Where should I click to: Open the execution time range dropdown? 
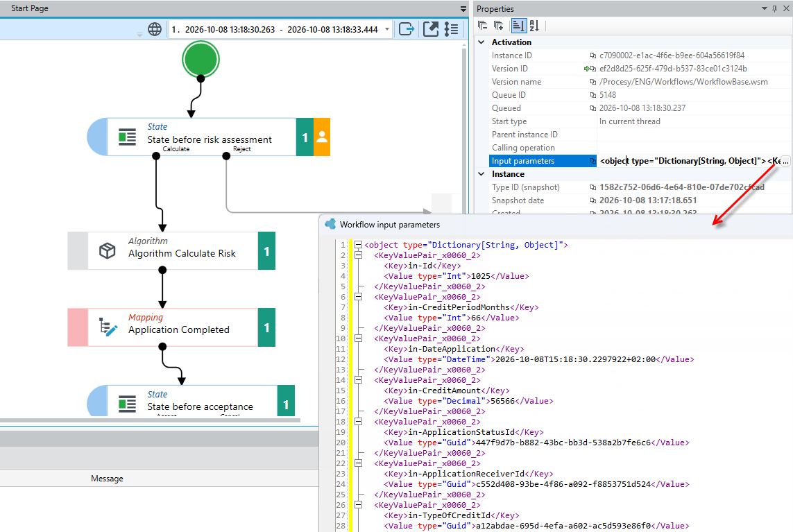[x=387, y=29]
